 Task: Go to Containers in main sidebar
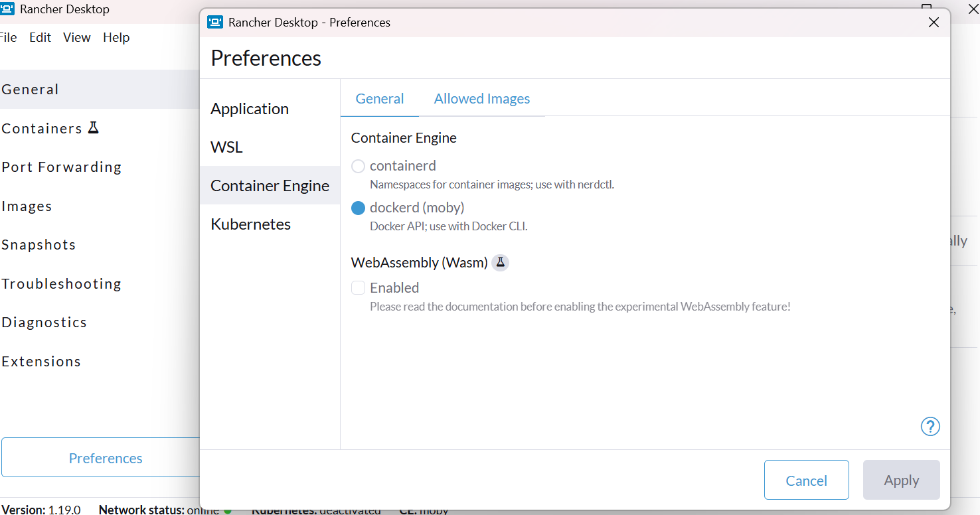(100, 128)
